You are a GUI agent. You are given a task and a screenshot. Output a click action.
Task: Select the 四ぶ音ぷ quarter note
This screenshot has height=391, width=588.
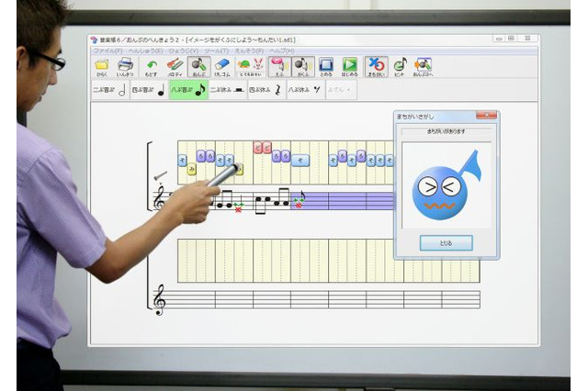click(x=149, y=90)
